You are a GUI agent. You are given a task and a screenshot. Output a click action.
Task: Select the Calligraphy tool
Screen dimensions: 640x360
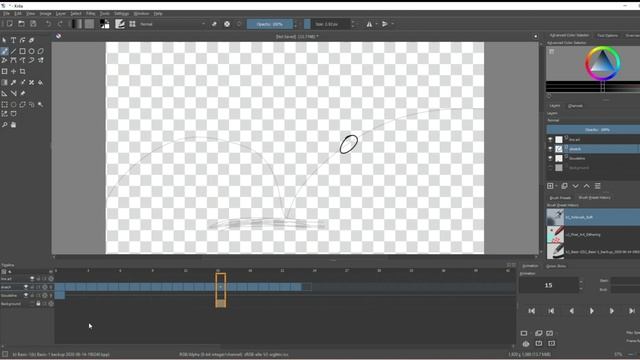(31, 40)
